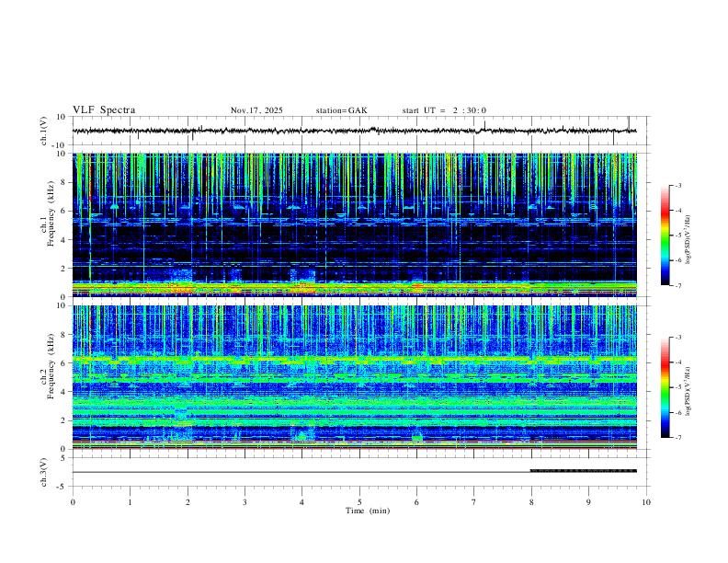Screen dimensions: 728x563
Task: Click the ch.2 'log(PSD)(V²/Hz)' colorbar label
Action: pyautogui.click(x=688, y=391)
